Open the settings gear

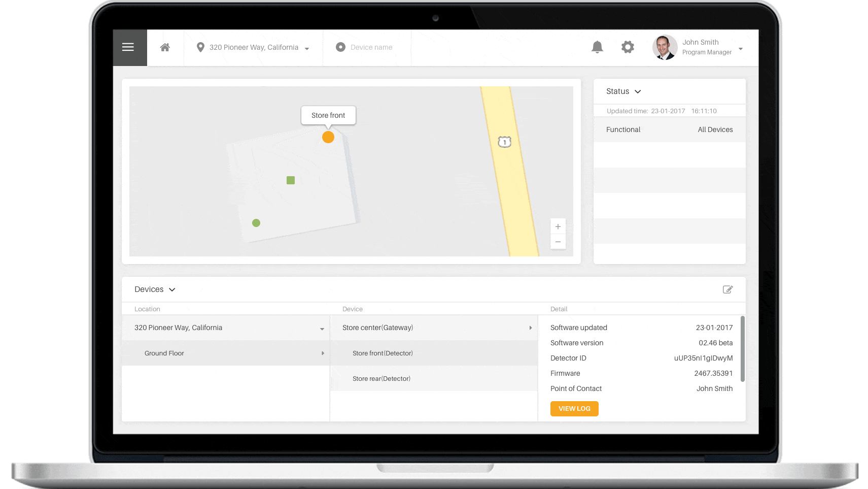(x=628, y=47)
